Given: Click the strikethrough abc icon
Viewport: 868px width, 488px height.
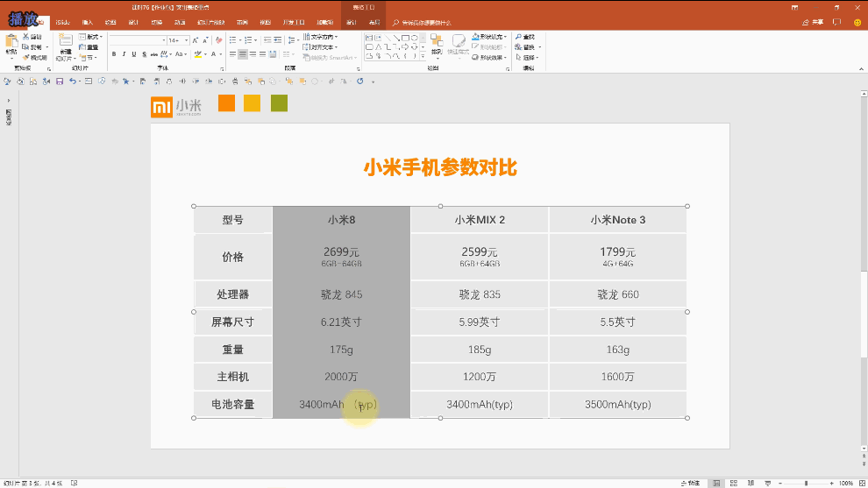Looking at the screenshot, I should point(154,54).
